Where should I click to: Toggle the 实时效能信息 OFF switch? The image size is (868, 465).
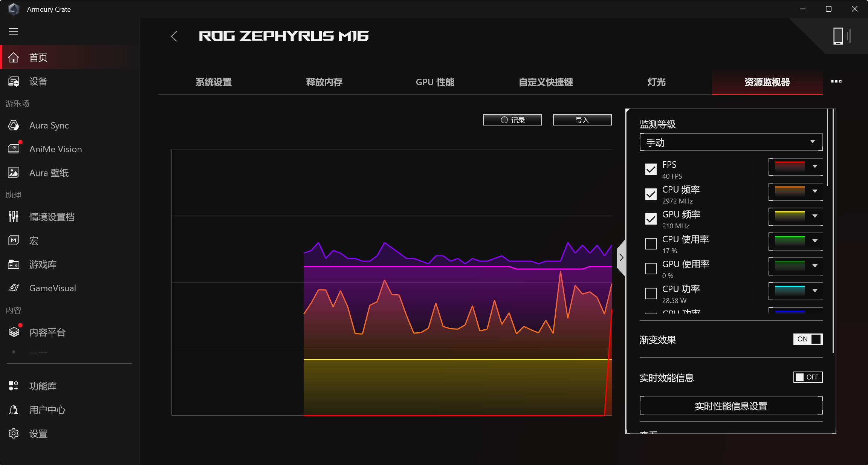pyautogui.click(x=808, y=377)
